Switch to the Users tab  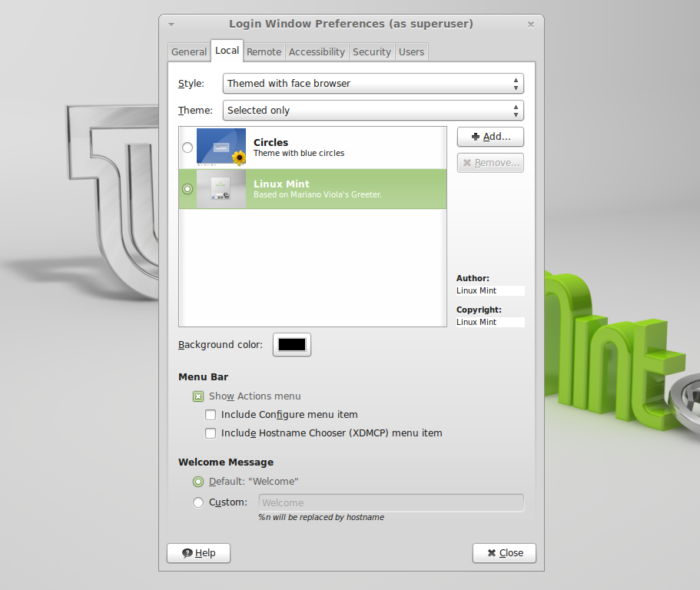[411, 51]
